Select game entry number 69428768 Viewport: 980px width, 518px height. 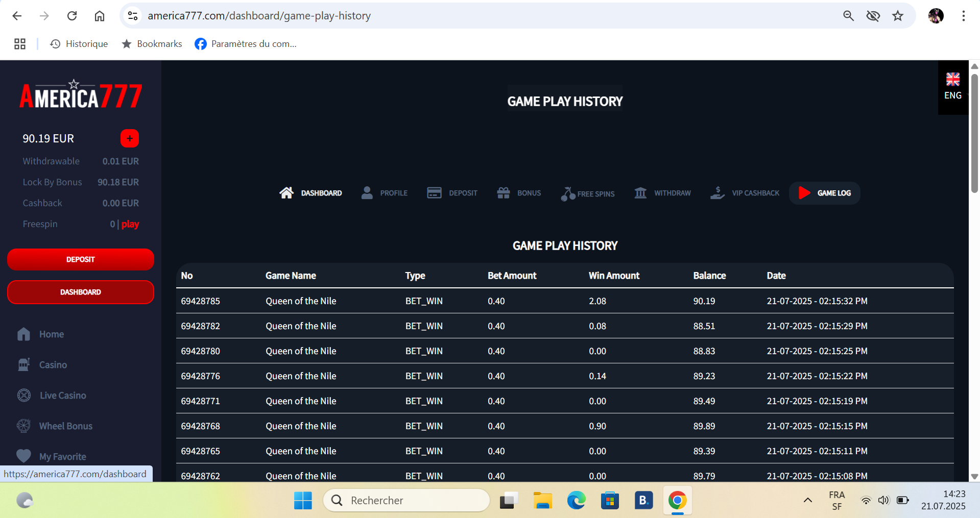pyautogui.click(x=200, y=426)
